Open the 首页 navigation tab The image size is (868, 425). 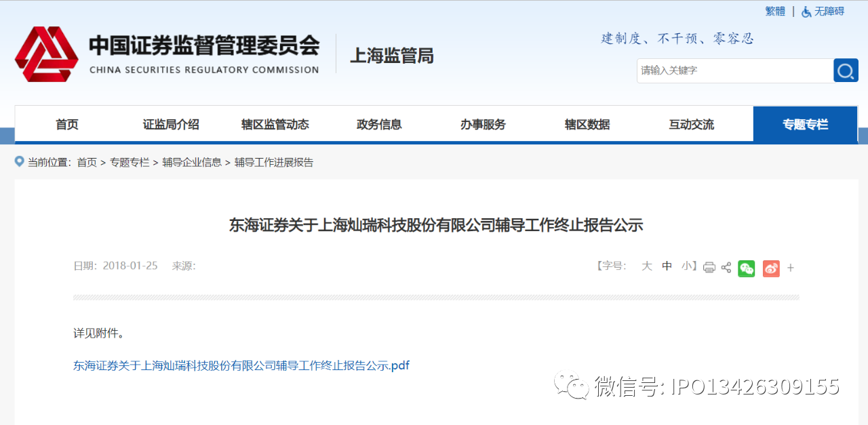click(67, 124)
